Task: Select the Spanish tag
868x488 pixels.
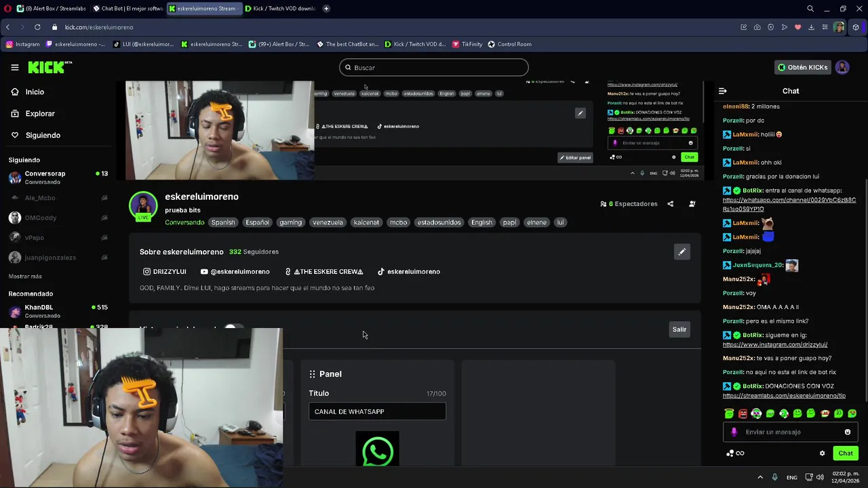Action: click(222, 222)
